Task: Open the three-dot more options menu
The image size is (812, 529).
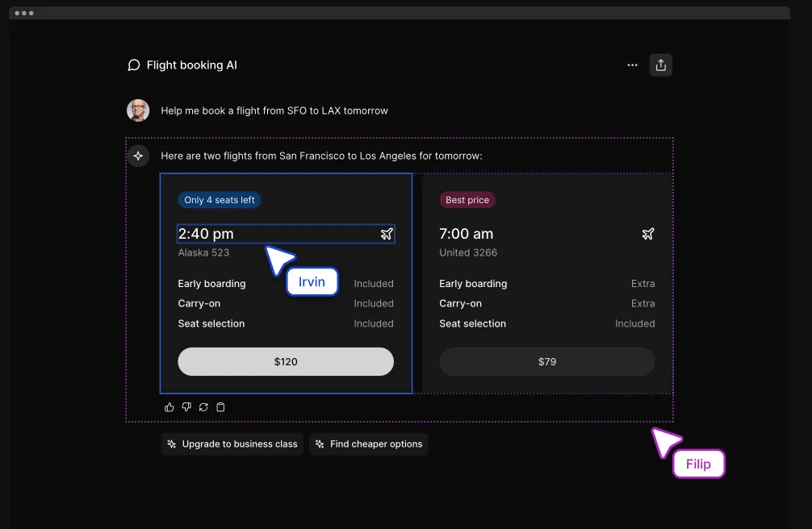Action: 632,65
